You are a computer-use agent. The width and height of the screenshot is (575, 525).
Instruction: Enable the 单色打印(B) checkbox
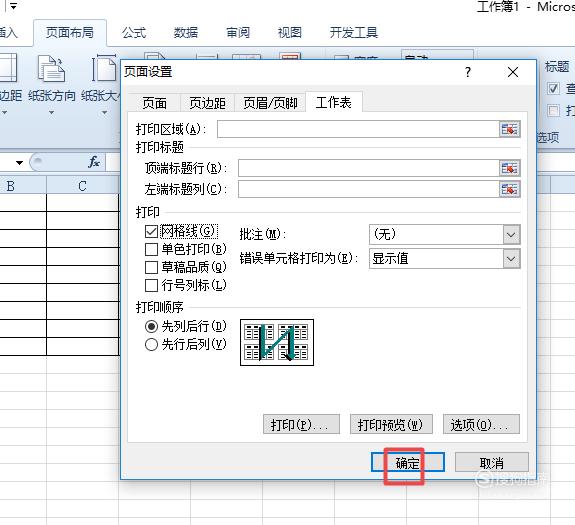click(151, 250)
